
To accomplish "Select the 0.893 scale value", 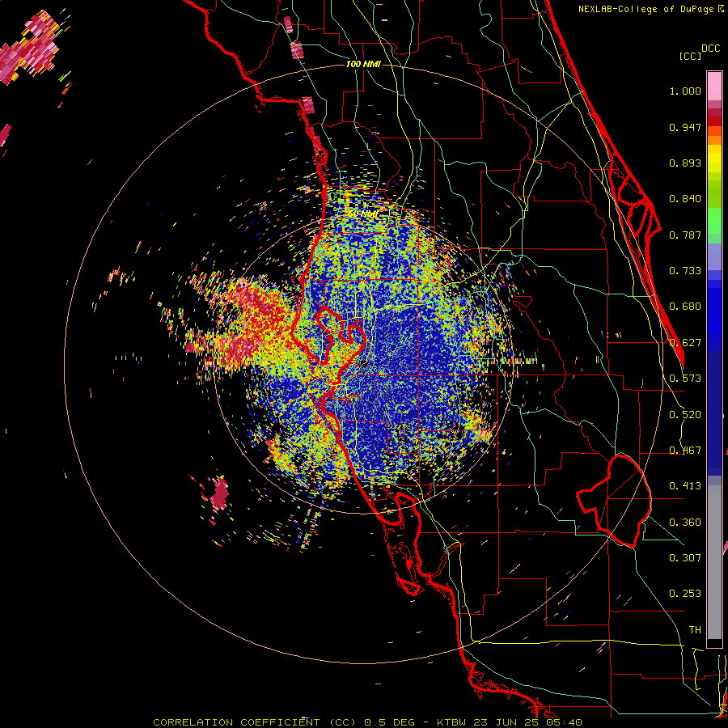I will pos(685,163).
